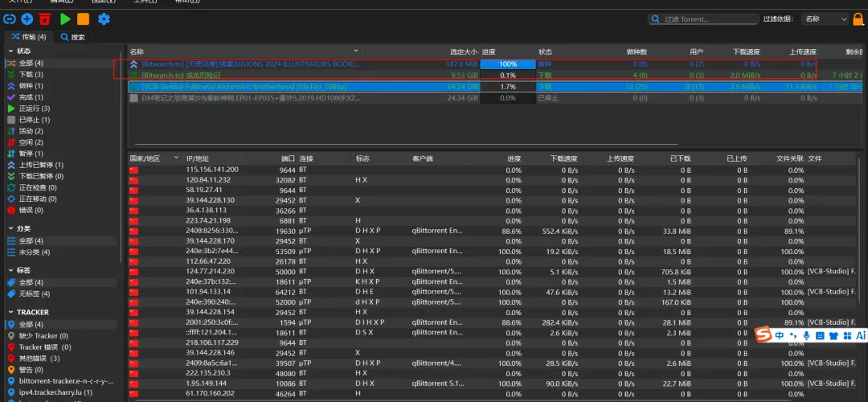
Task: Filter by 正在移动 (0) status
Action: point(61,199)
